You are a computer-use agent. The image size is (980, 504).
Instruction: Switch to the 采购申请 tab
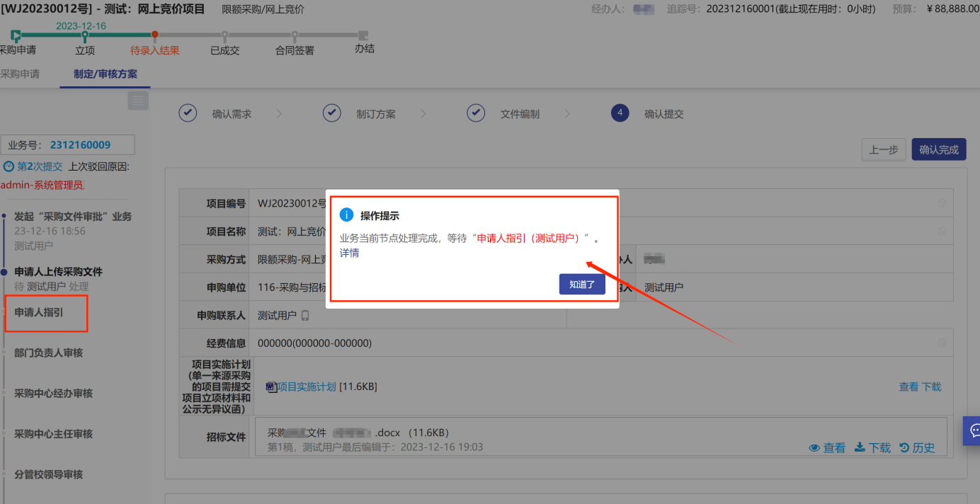coord(20,74)
